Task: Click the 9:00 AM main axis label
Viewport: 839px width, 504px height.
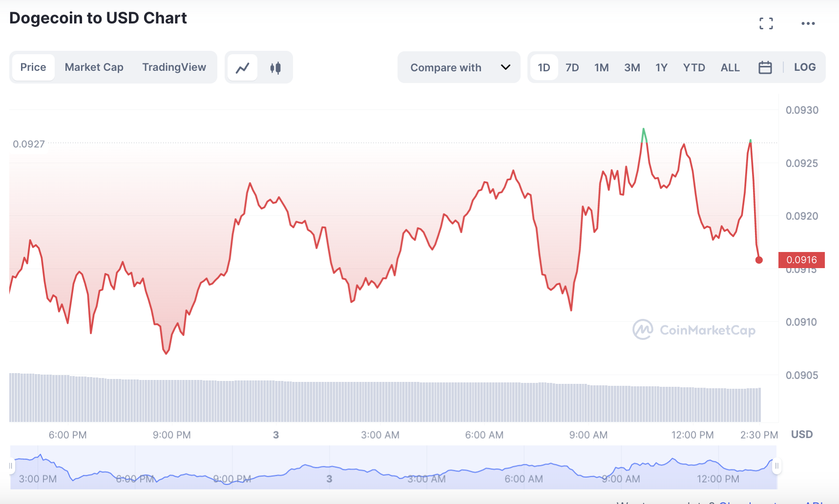Action: click(x=588, y=435)
